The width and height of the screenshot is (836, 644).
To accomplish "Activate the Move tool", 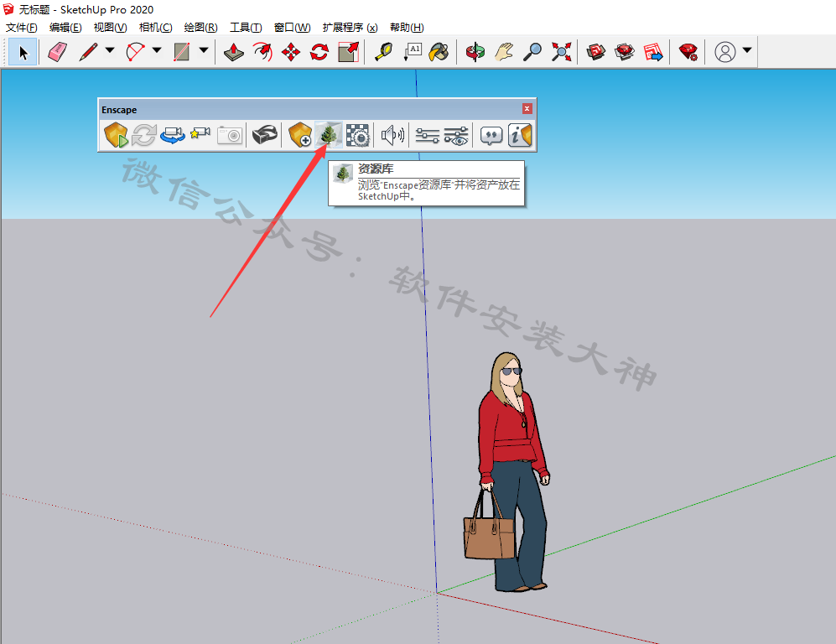I will pos(291,52).
